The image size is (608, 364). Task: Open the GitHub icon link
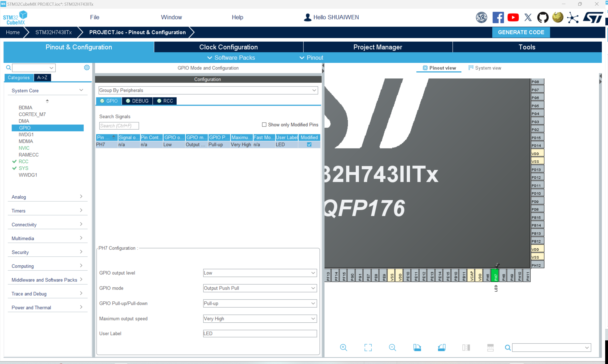pyautogui.click(x=543, y=17)
